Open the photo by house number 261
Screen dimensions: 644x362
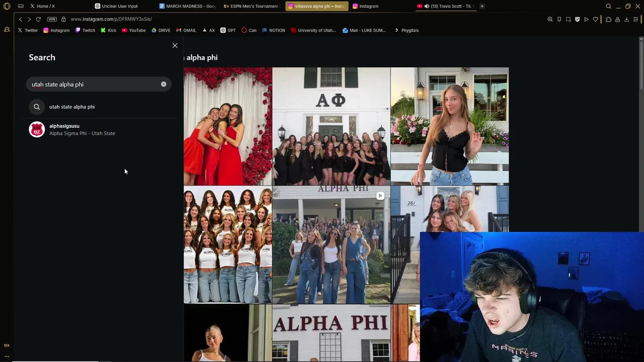(x=450, y=209)
